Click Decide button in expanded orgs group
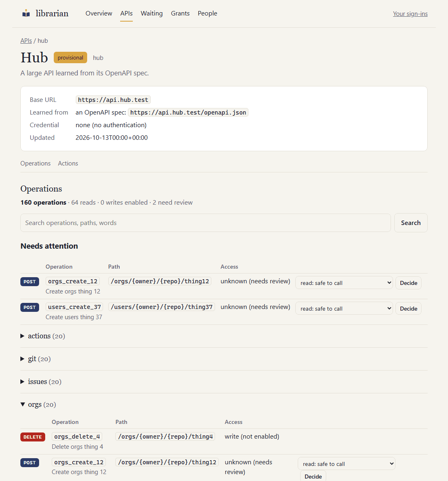The width and height of the screenshot is (448, 481). coord(313,477)
